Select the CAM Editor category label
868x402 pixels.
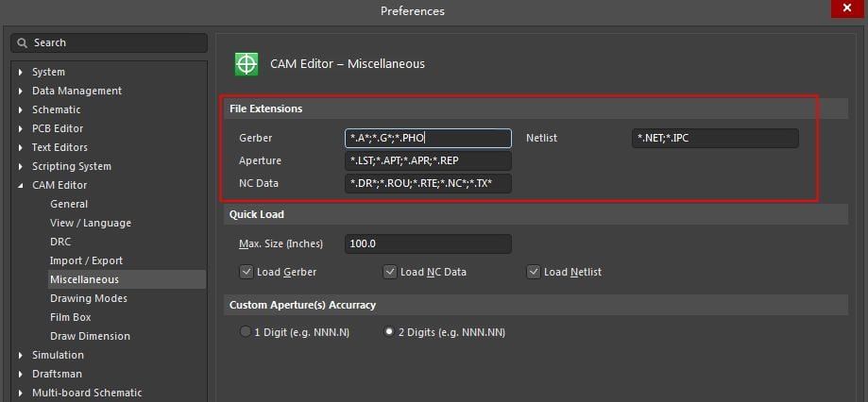pyautogui.click(x=60, y=185)
